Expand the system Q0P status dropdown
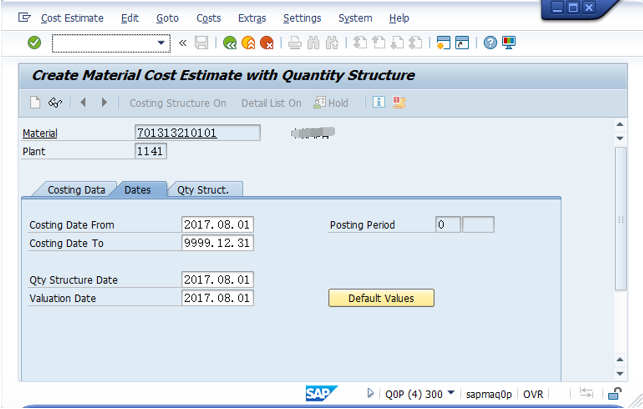Image resolution: width=643 pixels, height=409 pixels. tap(451, 393)
